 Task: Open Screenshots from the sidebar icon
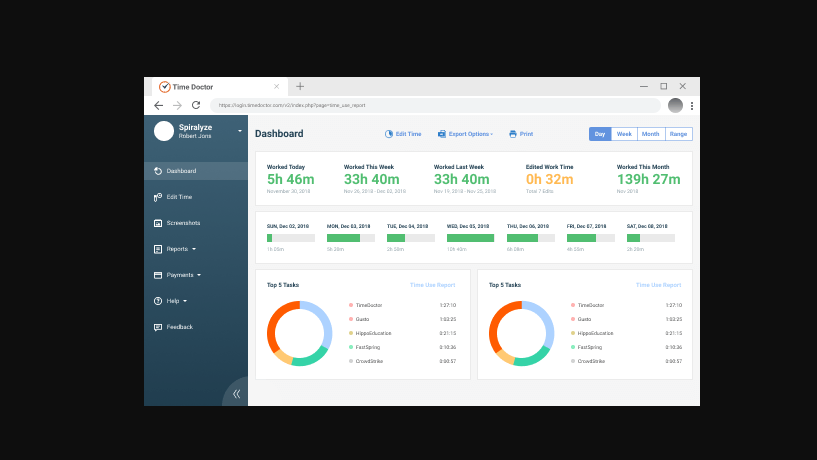tap(158, 223)
